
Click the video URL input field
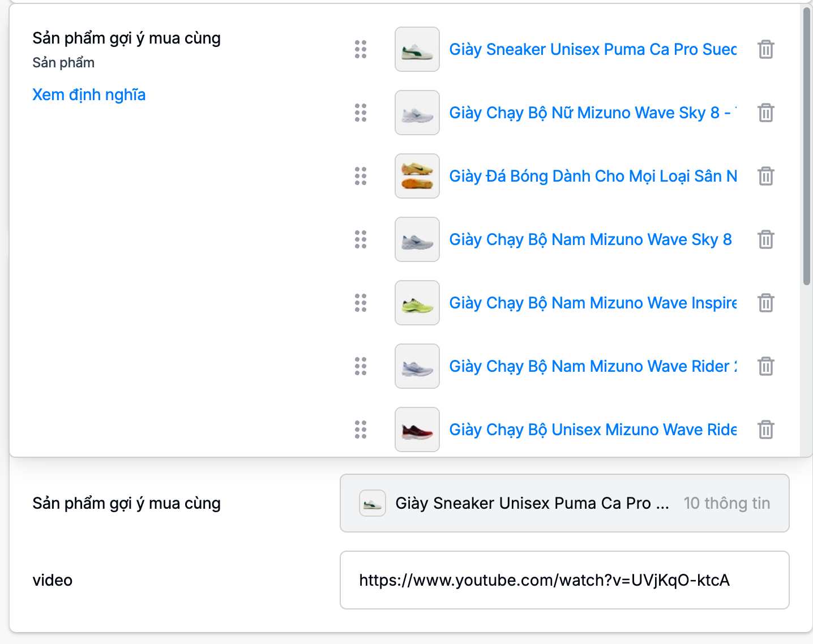coord(564,580)
